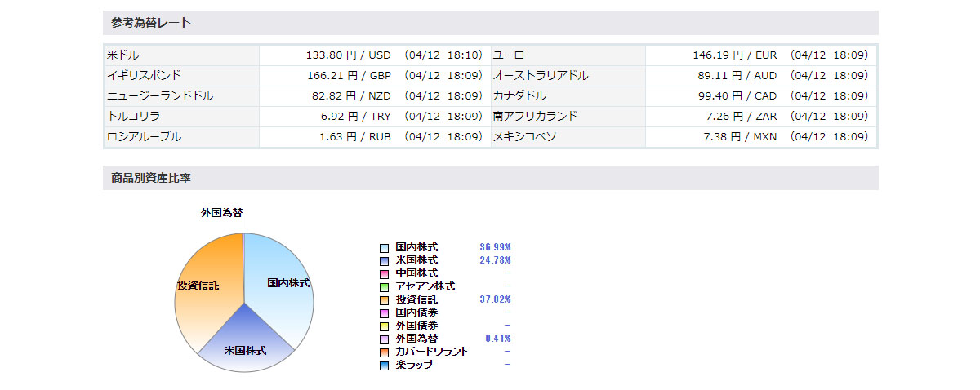Click the 外国為替 label above the pie
The width and height of the screenshot is (980, 390).
(221, 212)
